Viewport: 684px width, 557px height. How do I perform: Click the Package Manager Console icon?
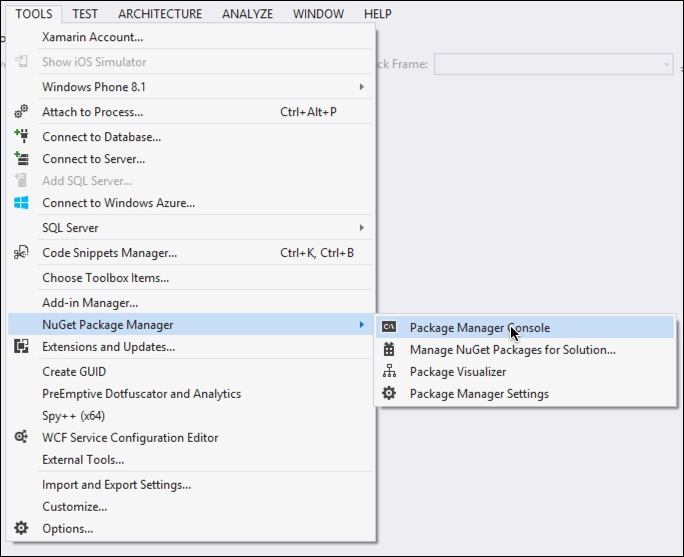(x=389, y=327)
